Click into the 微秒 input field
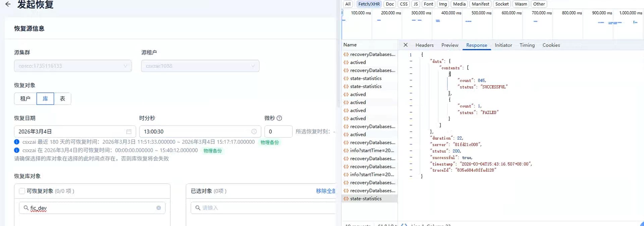644x226 pixels. pyautogui.click(x=278, y=132)
